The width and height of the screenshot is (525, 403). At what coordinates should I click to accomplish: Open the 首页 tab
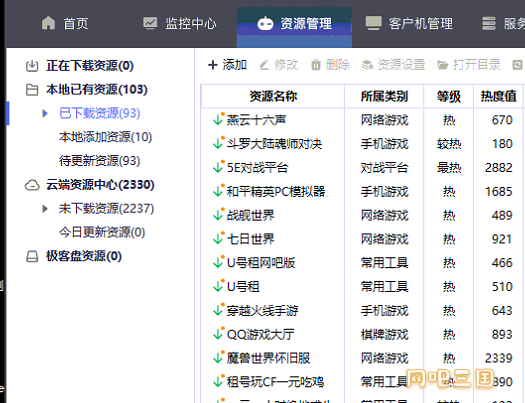pos(65,23)
